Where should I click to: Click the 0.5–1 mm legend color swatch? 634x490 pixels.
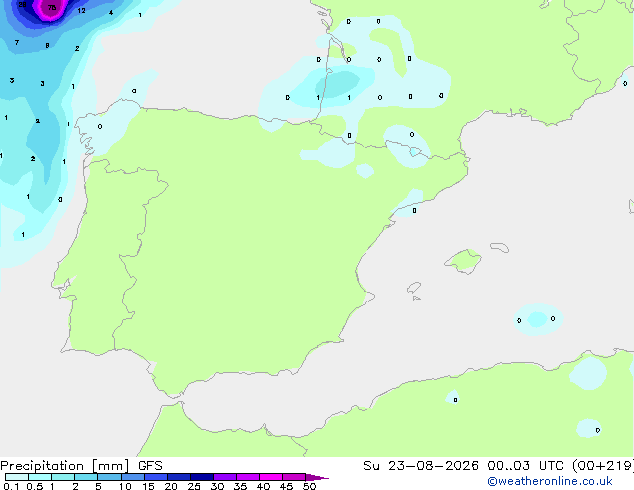point(40,477)
